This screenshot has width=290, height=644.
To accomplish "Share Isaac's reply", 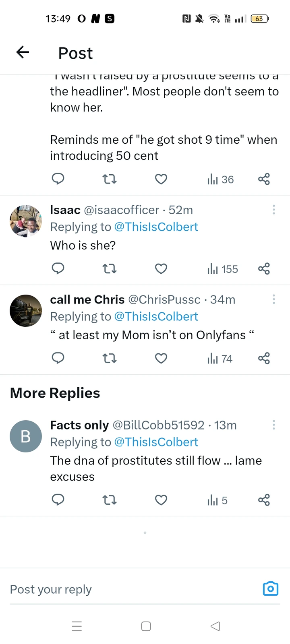I will tap(264, 268).
